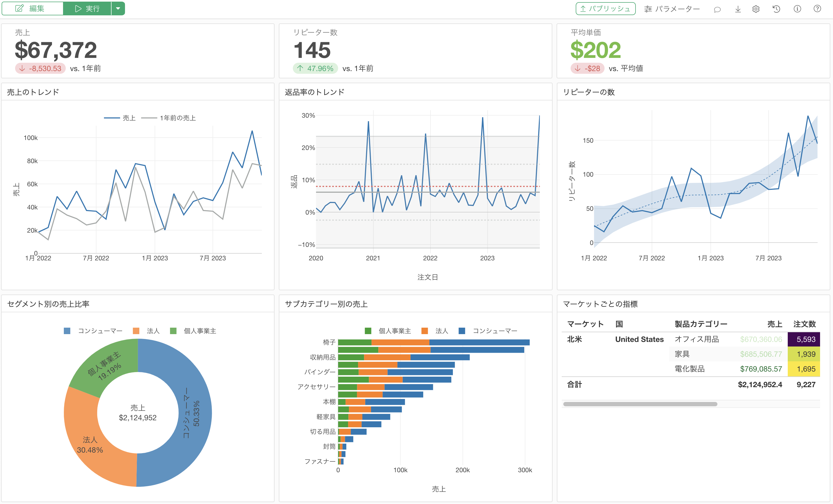Open the パラメーター menu item
The width and height of the screenshot is (833, 504).
[x=672, y=9]
